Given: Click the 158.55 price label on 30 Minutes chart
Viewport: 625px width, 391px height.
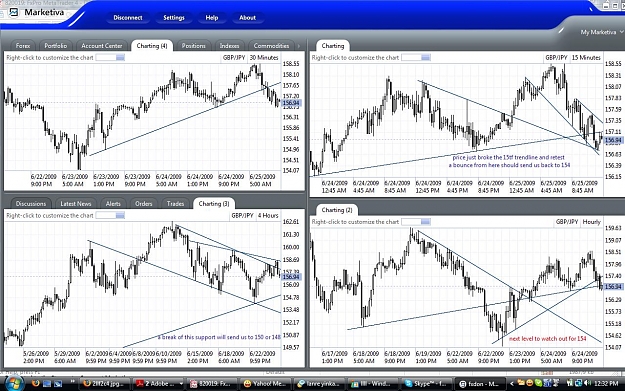Looking at the screenshot, I should [x=291, y=64].
